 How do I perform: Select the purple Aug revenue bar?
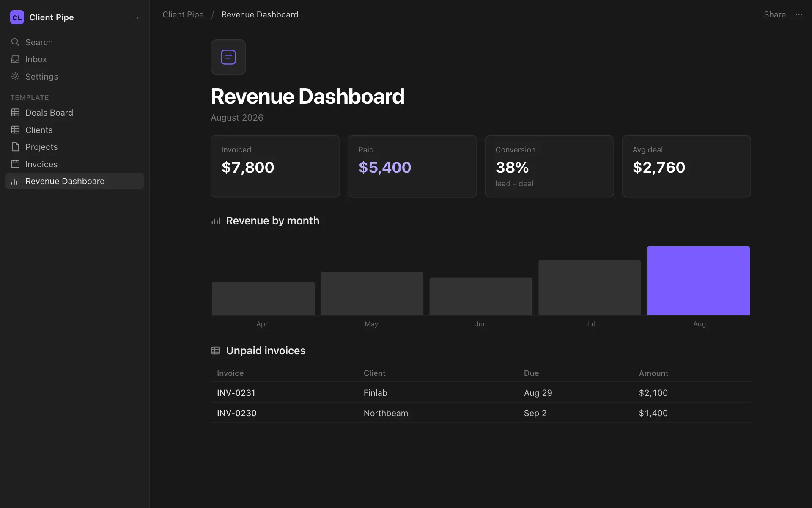[698, 281]
